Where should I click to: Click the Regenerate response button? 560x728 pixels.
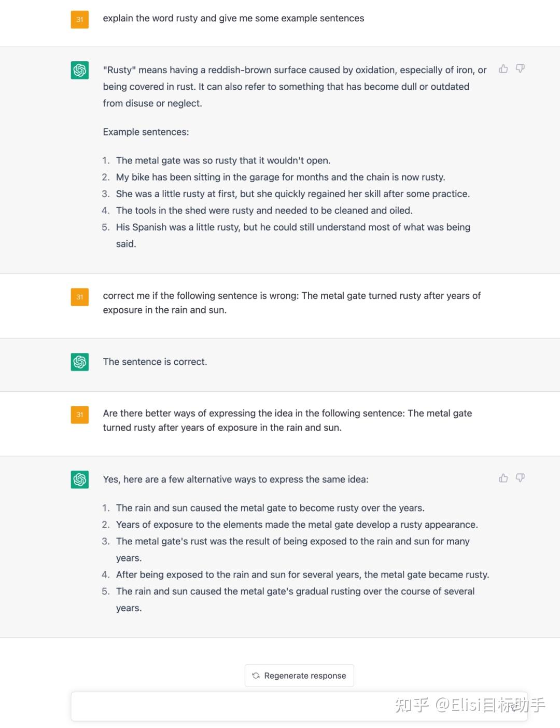(299, 676)
